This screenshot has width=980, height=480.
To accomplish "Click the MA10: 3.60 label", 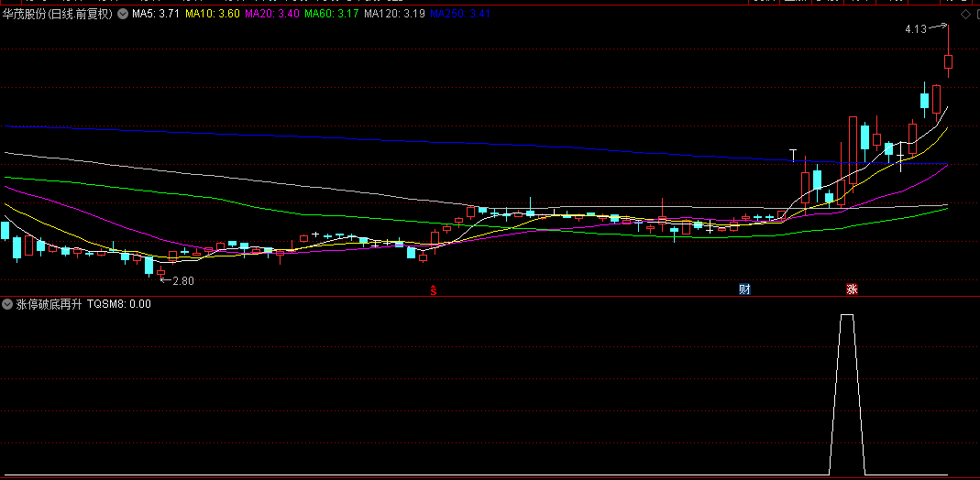I will tap(213, 13).
